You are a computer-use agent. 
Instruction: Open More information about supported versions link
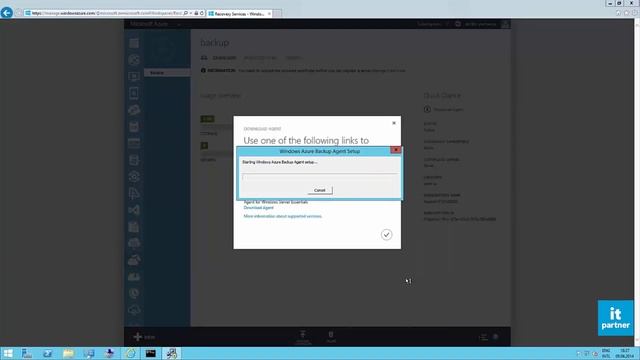pos(282,216)
